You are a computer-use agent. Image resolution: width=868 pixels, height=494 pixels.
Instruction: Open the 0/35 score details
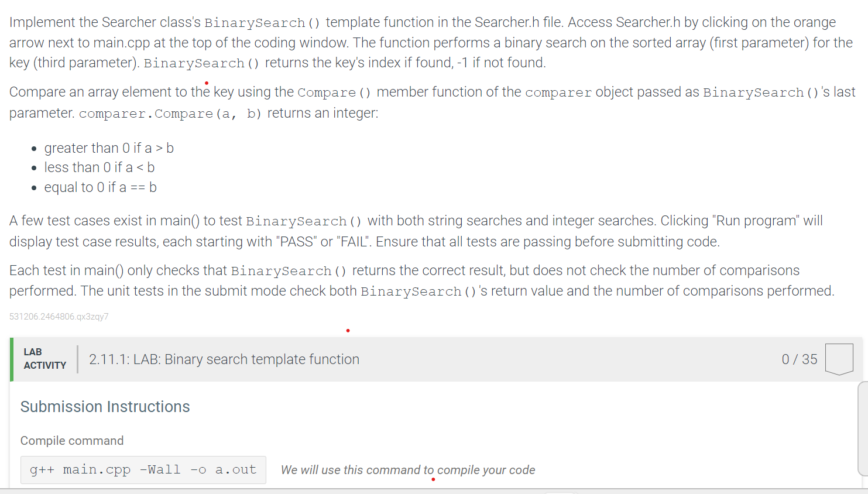(800, 359)
